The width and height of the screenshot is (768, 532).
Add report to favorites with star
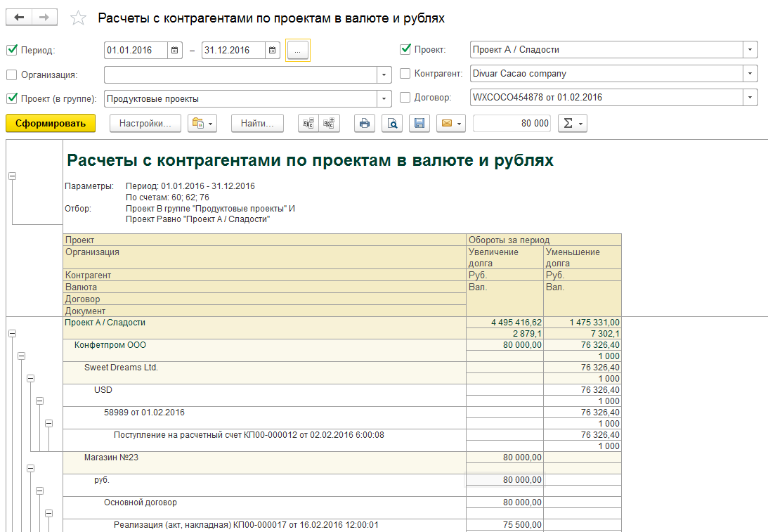(x=79, y=18)
